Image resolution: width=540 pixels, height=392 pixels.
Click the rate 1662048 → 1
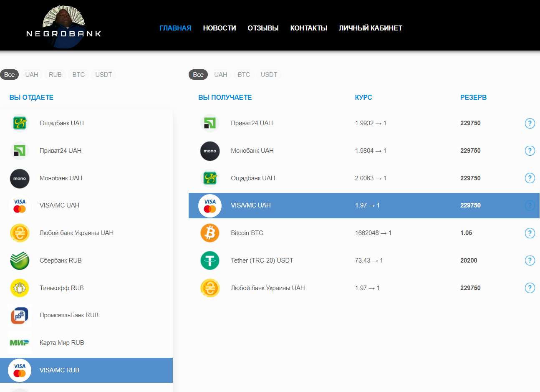pos(373,233)
